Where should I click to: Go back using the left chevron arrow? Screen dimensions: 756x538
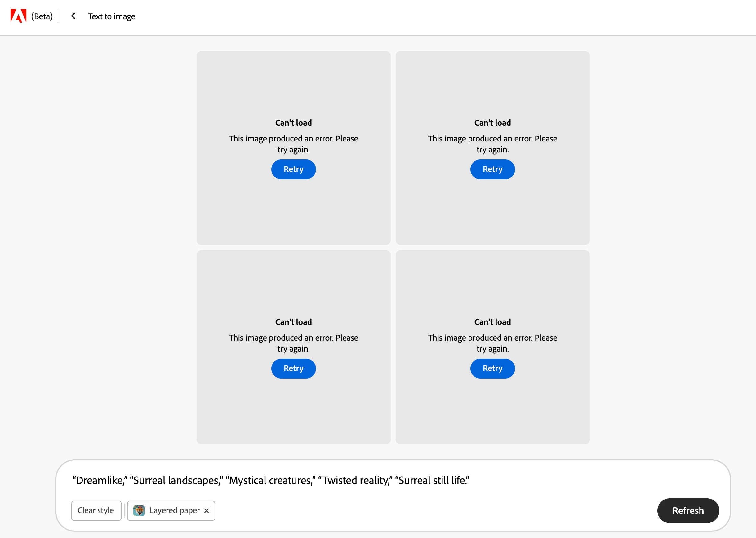(73, 16)
